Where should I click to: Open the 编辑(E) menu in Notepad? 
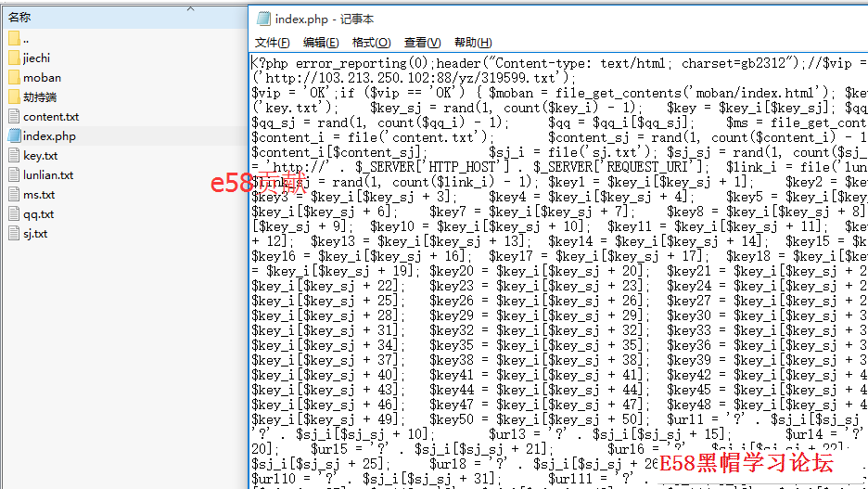321,43
